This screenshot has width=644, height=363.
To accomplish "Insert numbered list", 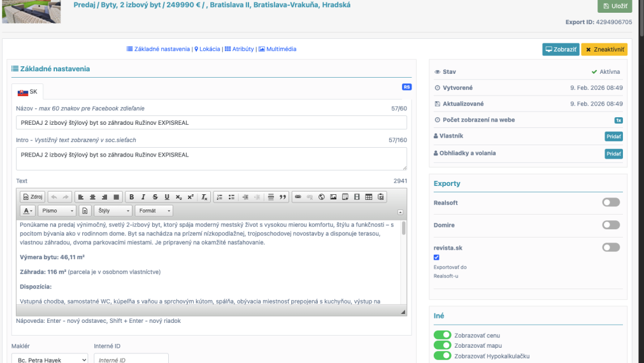I will pyautogui.click(x=220, y=197).
